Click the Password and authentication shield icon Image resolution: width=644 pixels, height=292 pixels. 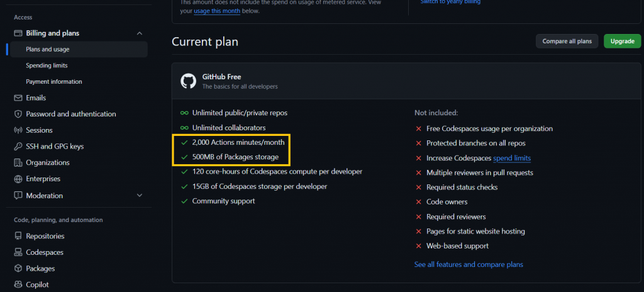point(18,114)
